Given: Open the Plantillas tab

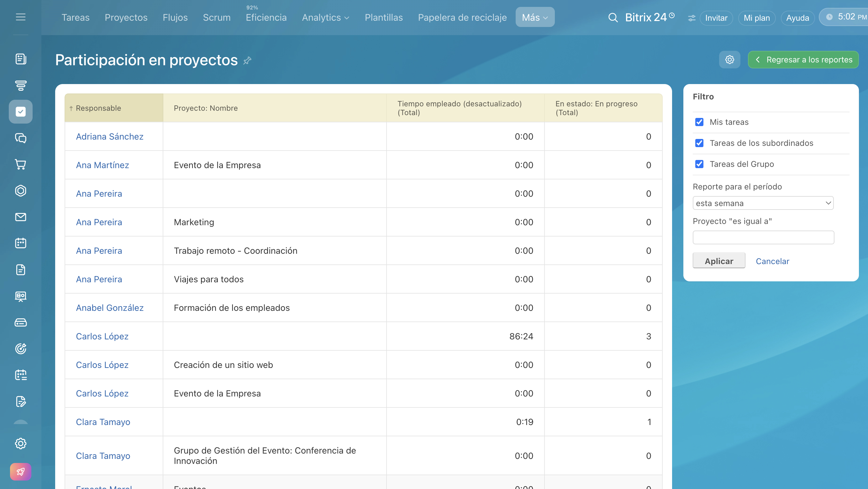Looking at the screenshot, I should [x=384, y=18].
